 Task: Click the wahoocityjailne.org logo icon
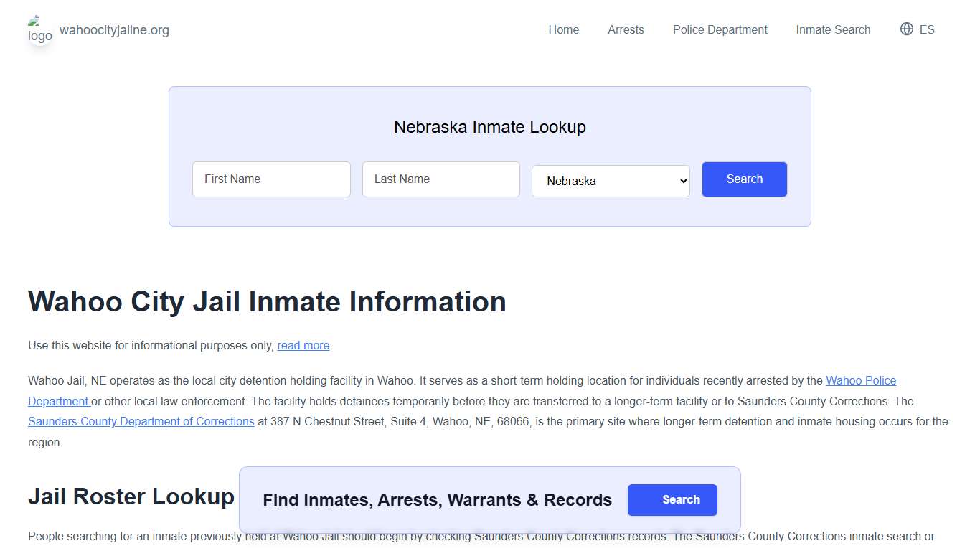click(39, 31)
